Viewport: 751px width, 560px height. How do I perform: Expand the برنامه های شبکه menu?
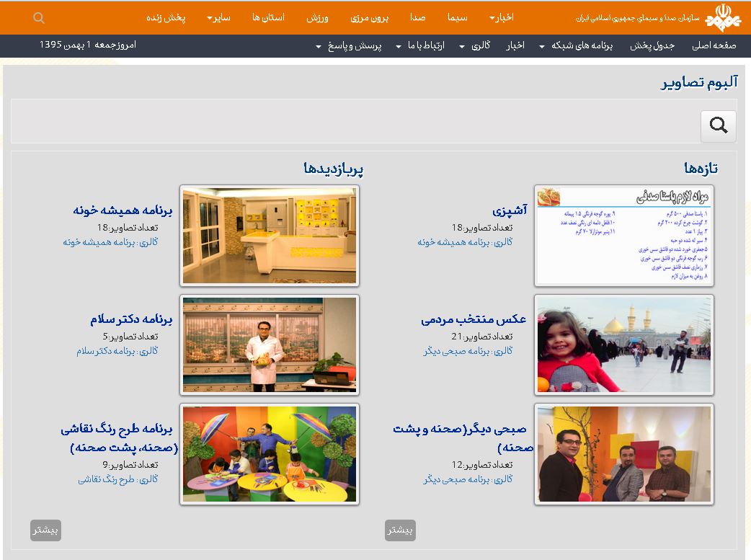coord(576,45)
